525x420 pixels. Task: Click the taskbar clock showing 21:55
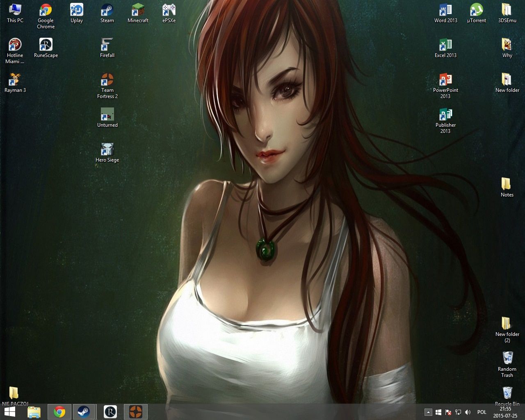pyautogui.click(x=505, y=412)
